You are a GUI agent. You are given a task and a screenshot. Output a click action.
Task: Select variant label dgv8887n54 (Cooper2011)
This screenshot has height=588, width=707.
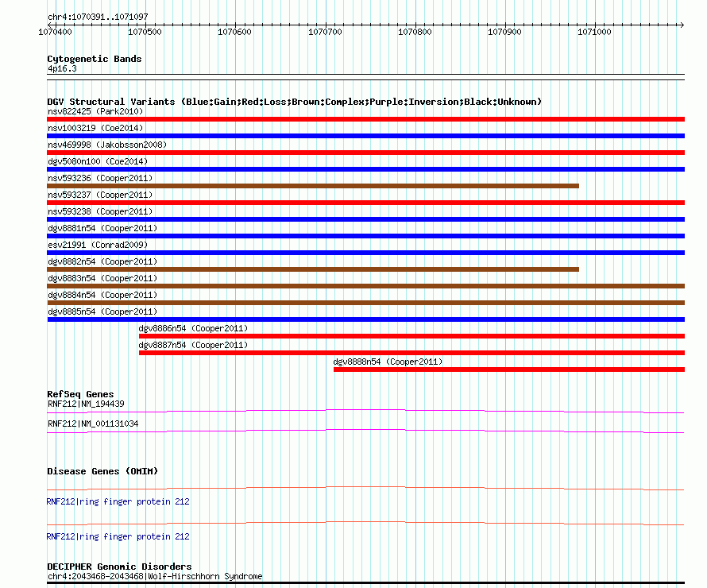[x=193, y=345]
